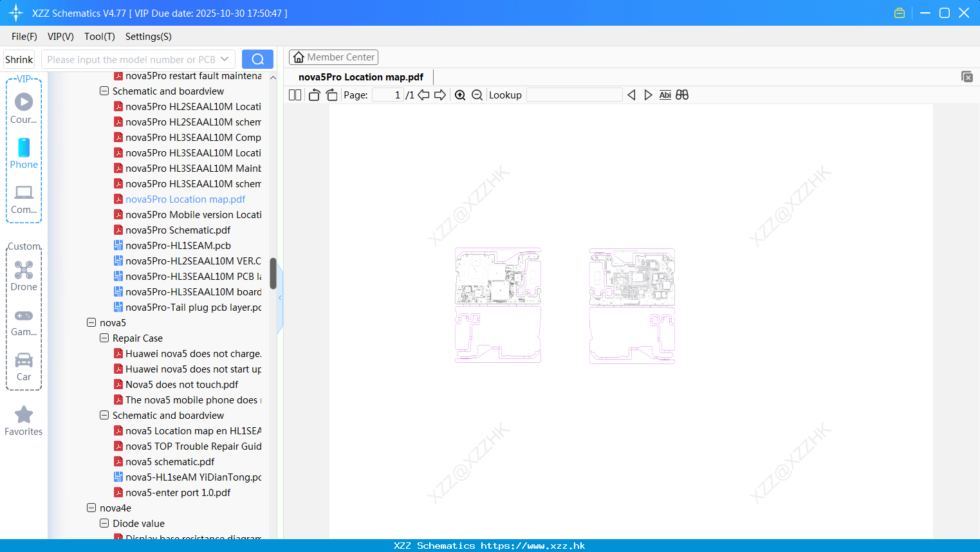The height and width of the screenshot is (552, 980).
Task: Click the page number field
Action: click(388, 95)
